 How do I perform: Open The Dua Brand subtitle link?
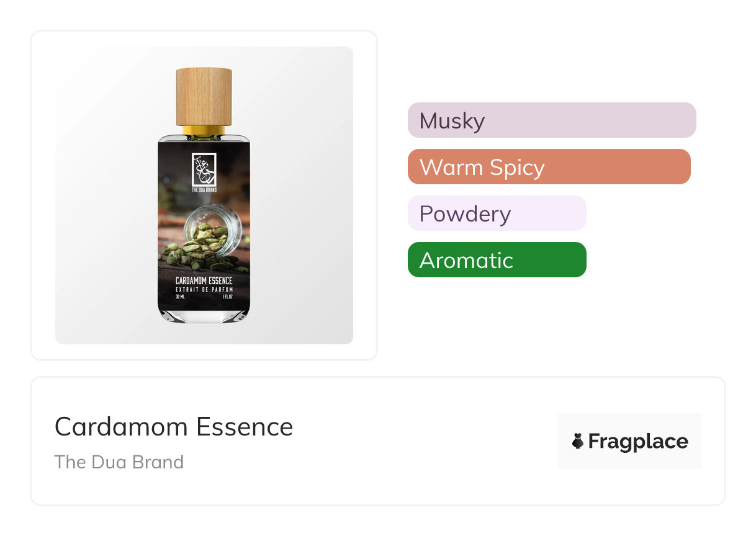(x=119, y=462)
